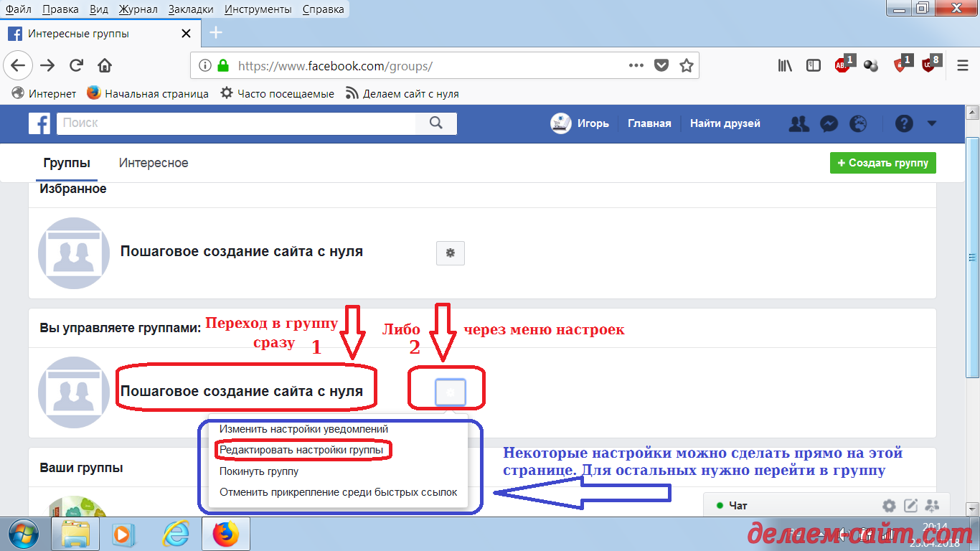Choose 'Покинуть группу' from the menu
Image resolution: width=980 pixels, height=551 pixels.
259,471
